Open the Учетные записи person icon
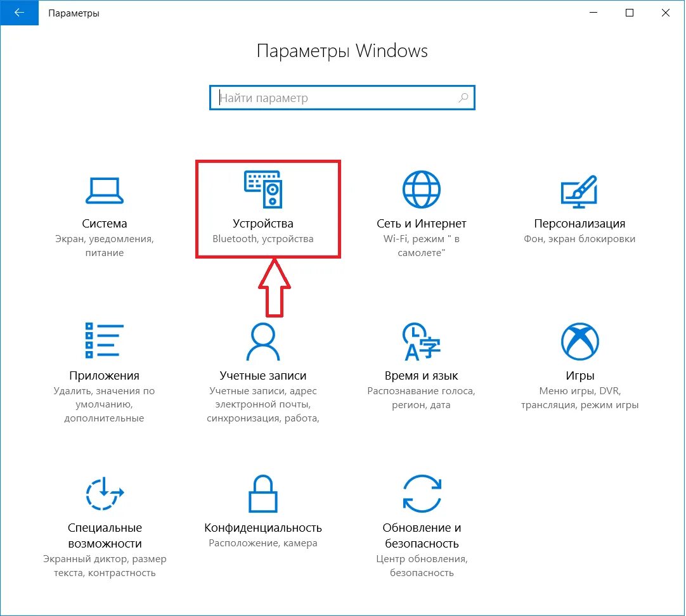Viewport: 686px width, 616px height. click(x=263, y=342)
